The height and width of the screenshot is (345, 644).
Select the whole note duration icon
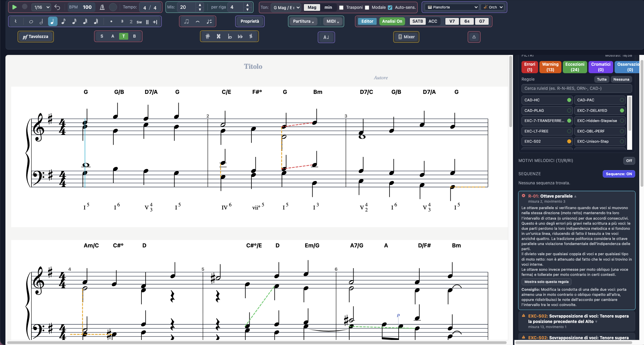(31, 21)
